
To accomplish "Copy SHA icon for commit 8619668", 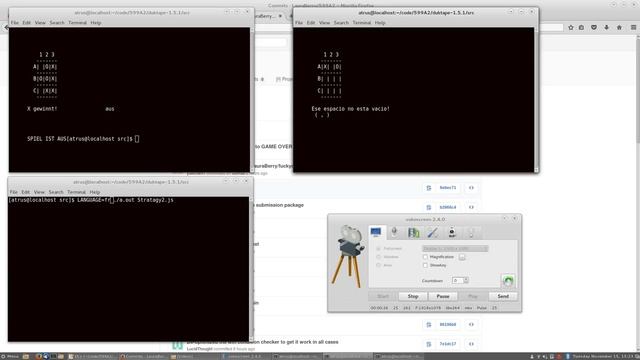I will [429, 324].
